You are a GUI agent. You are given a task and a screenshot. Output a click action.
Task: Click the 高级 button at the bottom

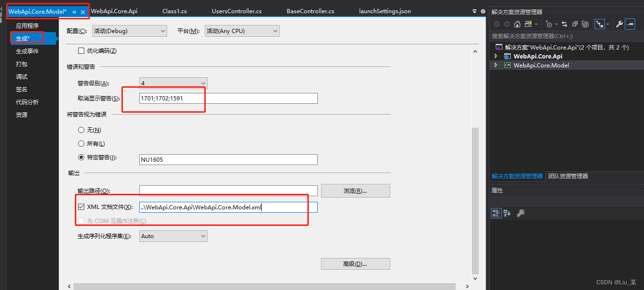355,264
